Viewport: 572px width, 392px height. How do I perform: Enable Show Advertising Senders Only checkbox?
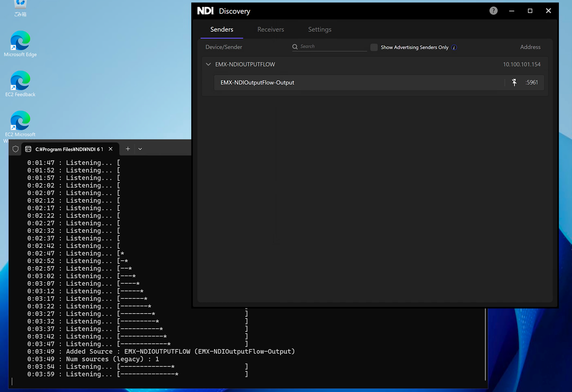374,47
